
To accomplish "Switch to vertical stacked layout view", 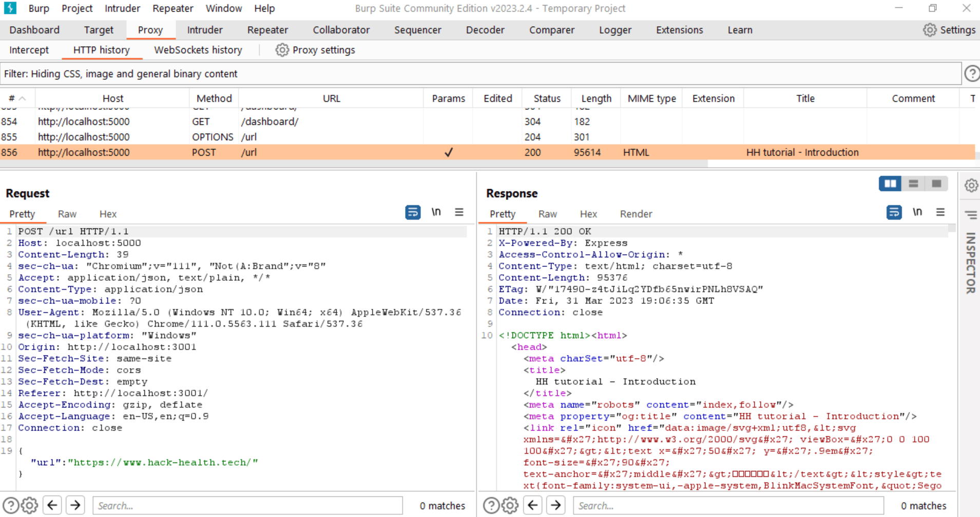I will (x=913, y=184).
